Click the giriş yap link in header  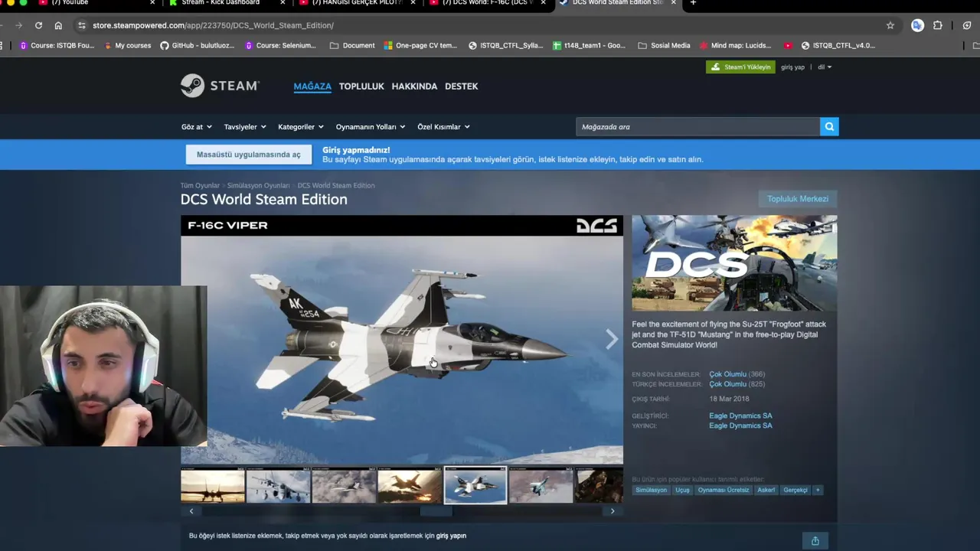click(792, 67)
